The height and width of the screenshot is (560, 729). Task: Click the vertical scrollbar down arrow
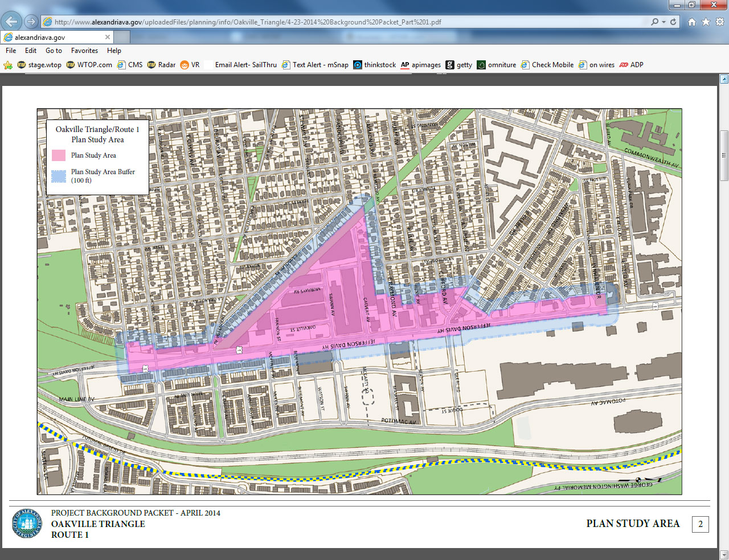(724, 554)
